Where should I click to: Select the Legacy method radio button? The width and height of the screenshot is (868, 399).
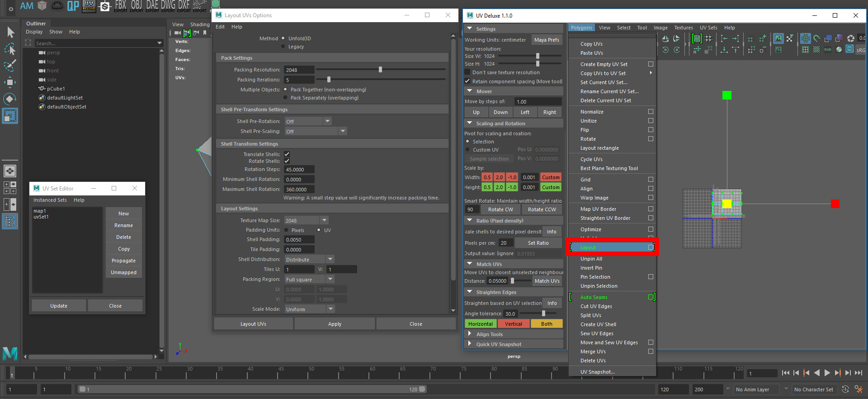pyautogui.click(x=283, y=47)
